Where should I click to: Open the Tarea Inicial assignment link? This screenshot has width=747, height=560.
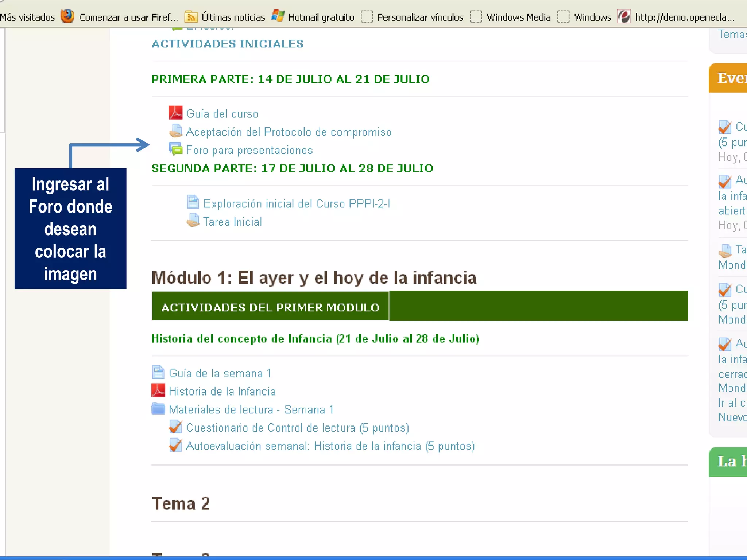coord(232,222)
